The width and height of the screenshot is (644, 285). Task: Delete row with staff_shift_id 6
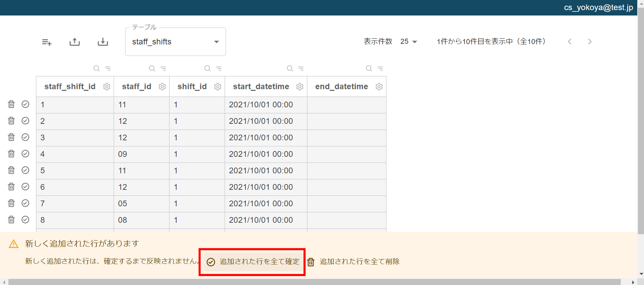(11, 187)
